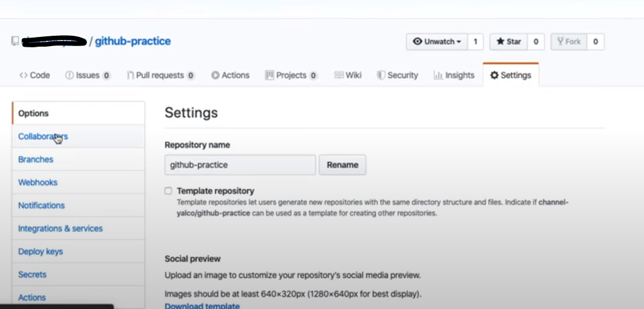Click the star count 0
The height and width of the screenshot is (309, 644).
536,41
